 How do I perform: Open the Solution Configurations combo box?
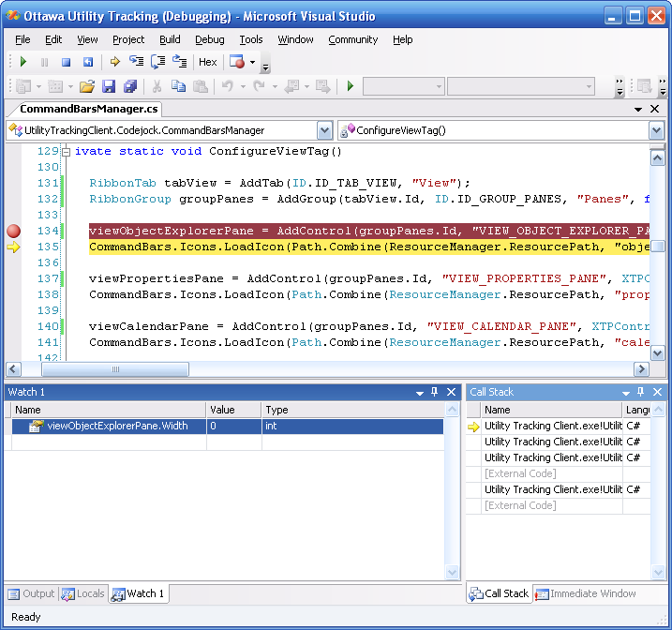coord(404,86)
